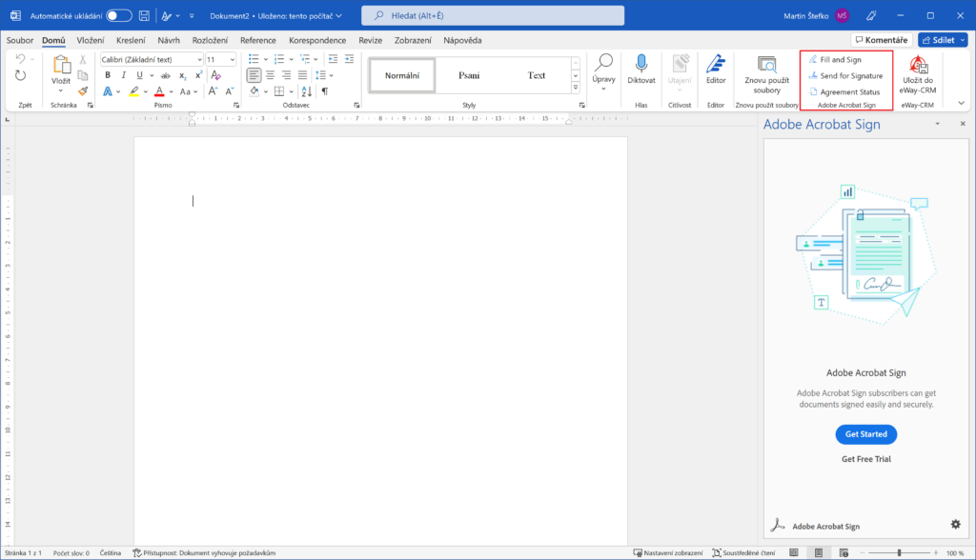
Task: Click Send for Signature in ribbon
Action: pyautogui.click(x=846, y=76)
